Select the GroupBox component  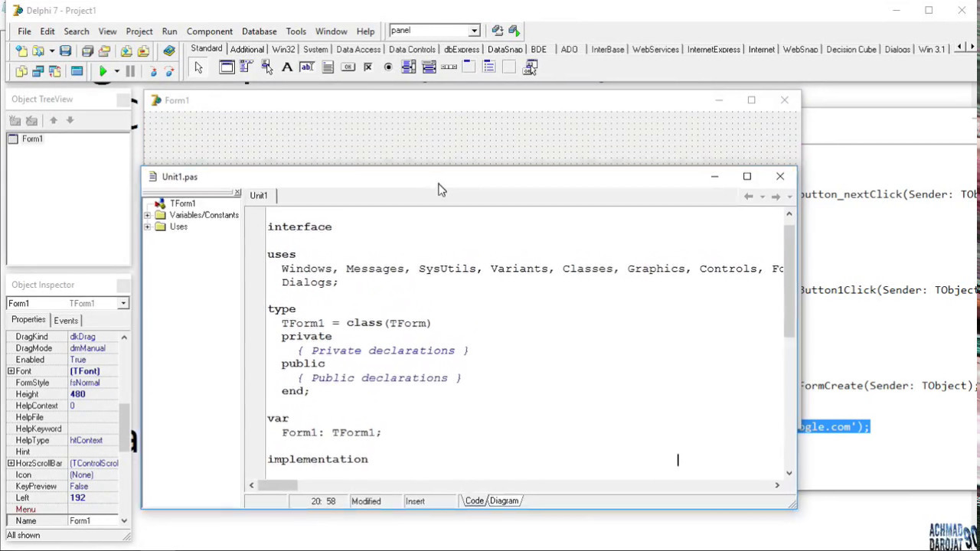[x=469, y=67]
